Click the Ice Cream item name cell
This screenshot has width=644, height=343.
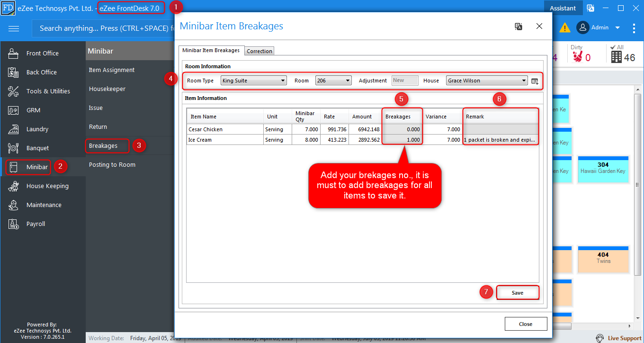(225, 140)
